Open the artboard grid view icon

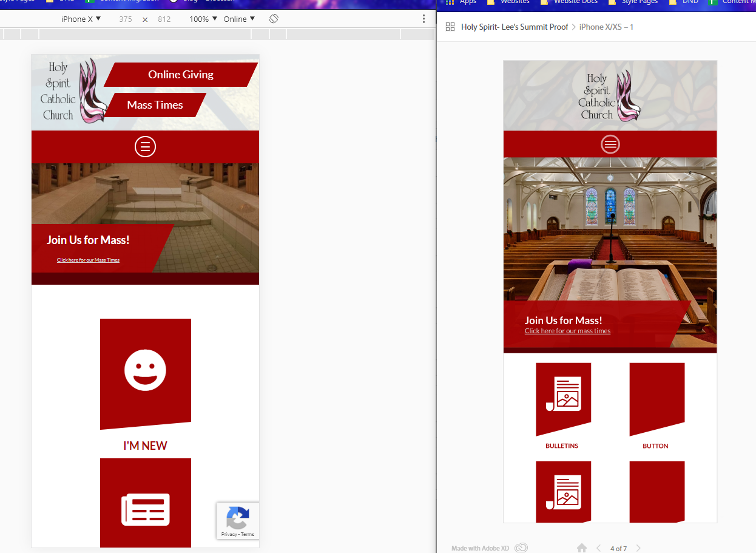click(450, 27)
